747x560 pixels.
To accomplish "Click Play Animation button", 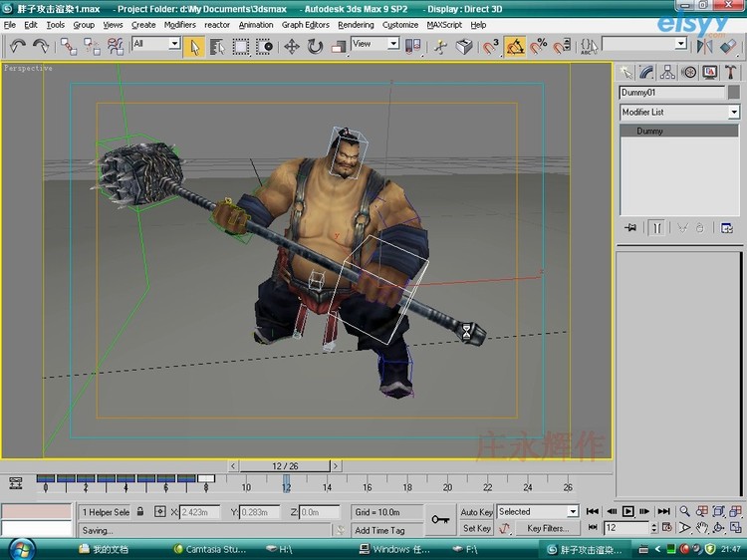I will [x=627, y=511].
